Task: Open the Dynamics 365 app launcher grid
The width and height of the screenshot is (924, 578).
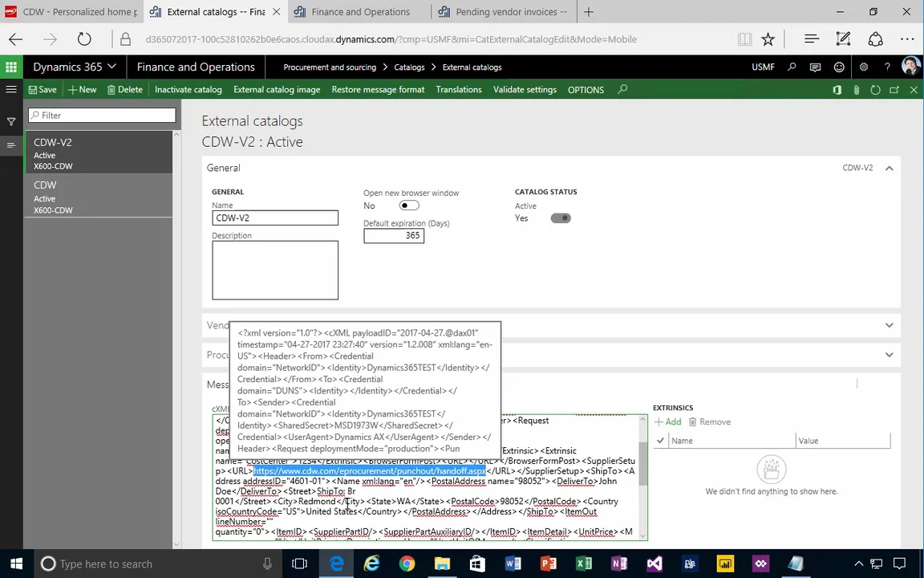Action: 11,67
